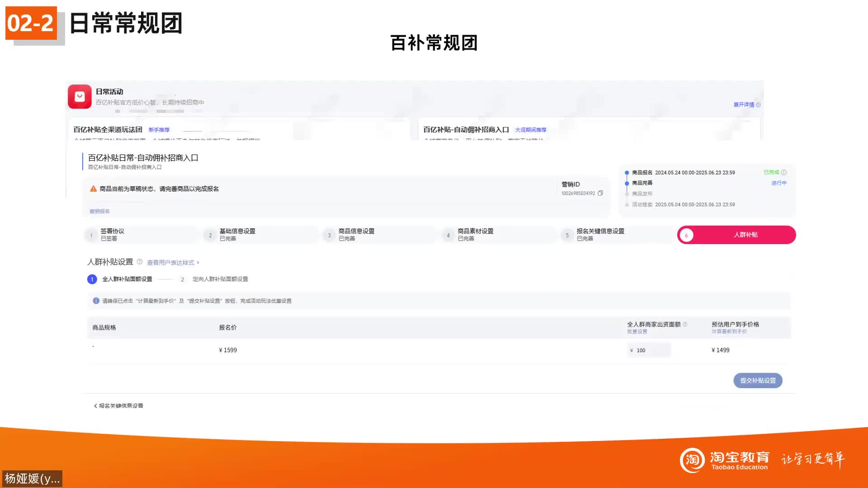Click 计算最新到手价 link
Viewport: 868px width, 488px height.
[729, 332]
